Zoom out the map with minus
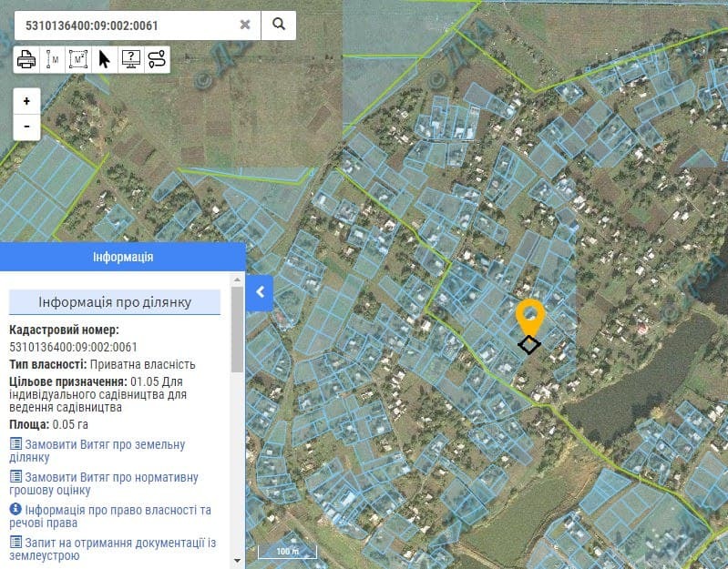Viewport: 728px width, 569px height. tap(26, 126)
